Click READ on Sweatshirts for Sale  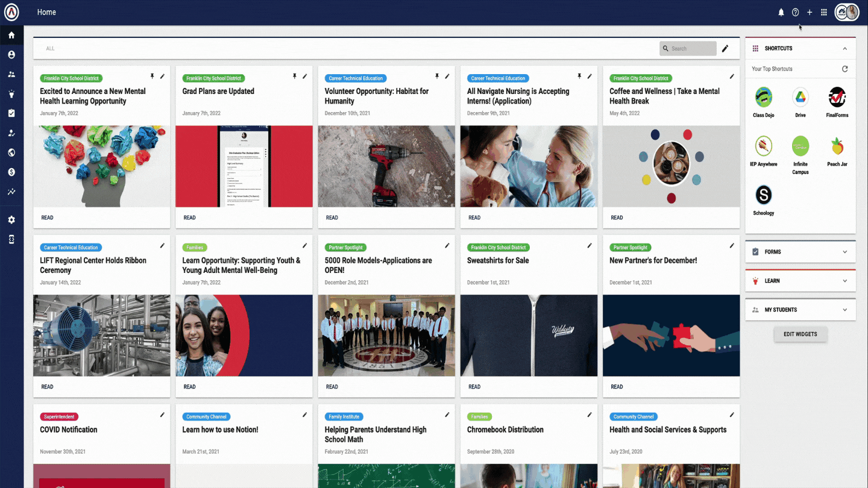474,387
